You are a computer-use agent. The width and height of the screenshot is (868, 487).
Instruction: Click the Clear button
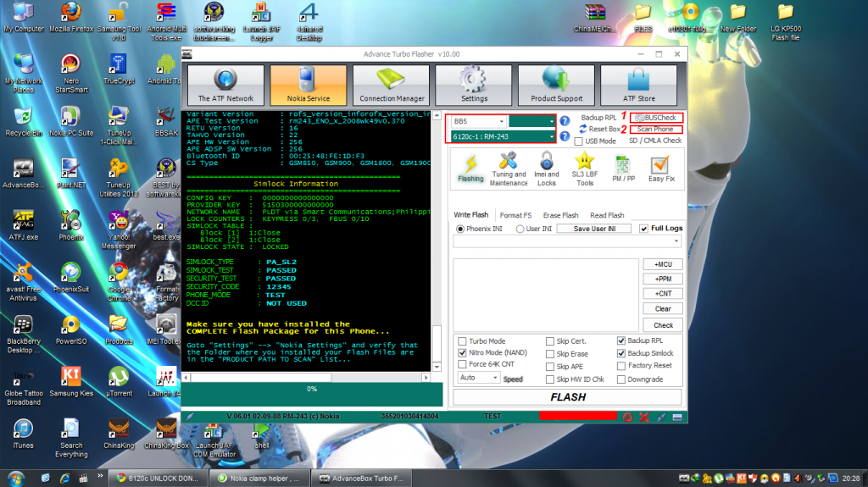pos(663,309)
